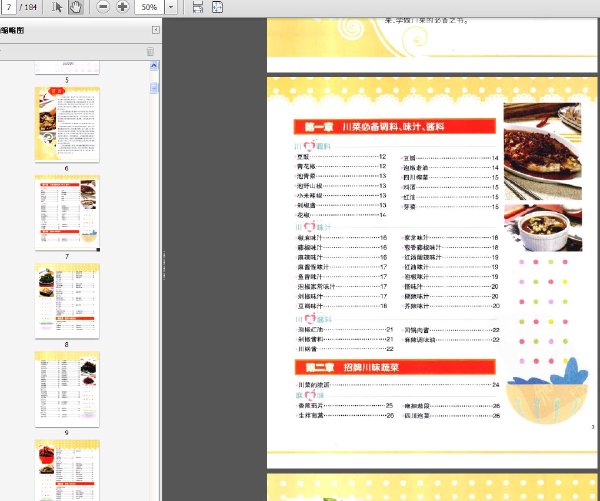Viewport: 600px width, 501px height.
Task: Click the 豆豉 contents entry
Action: click(x=342, y=157)
